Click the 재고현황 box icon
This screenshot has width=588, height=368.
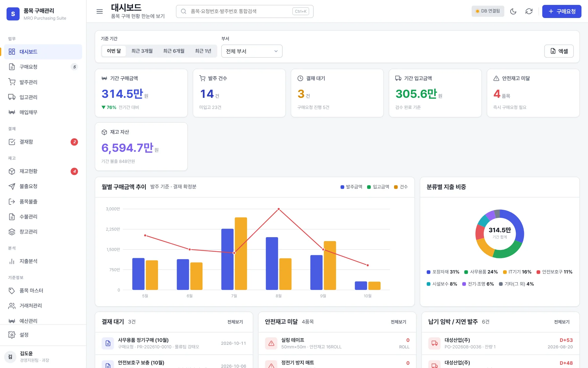[12, 171]
